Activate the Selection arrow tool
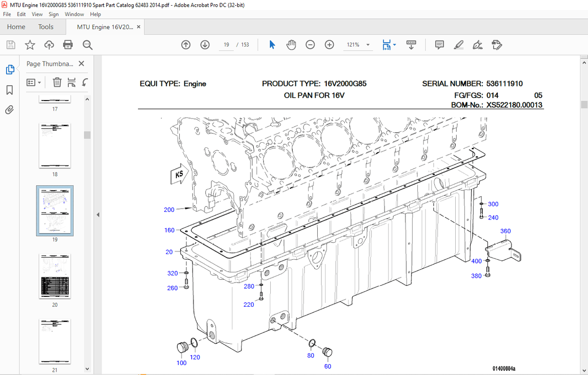 tap(272, 44)
